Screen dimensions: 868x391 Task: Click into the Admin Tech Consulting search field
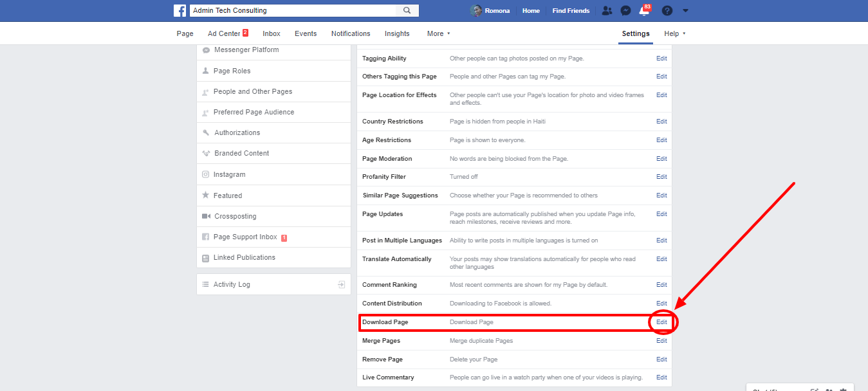[293, 10]
